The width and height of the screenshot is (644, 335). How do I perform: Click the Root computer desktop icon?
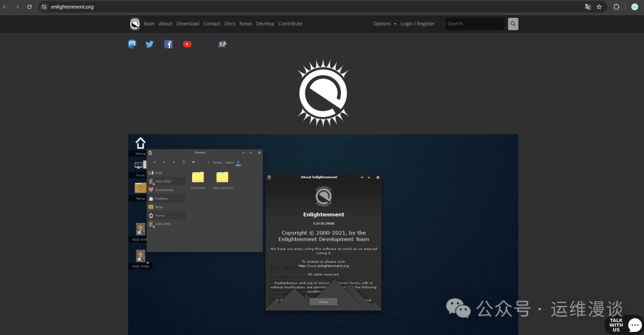pyautogui.click(x=140, y=166)
